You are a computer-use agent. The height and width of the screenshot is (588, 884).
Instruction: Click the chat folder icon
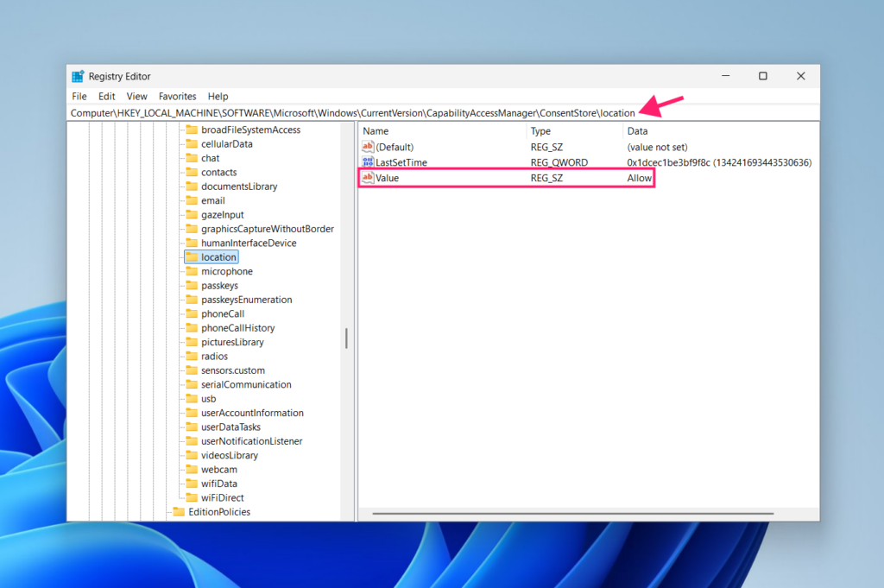coord(192,158)
